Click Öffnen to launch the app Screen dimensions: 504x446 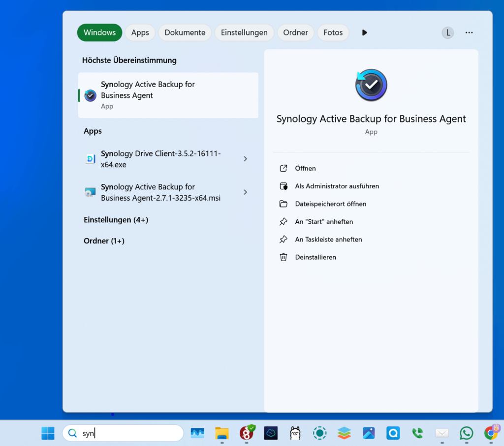coord(305,168)
